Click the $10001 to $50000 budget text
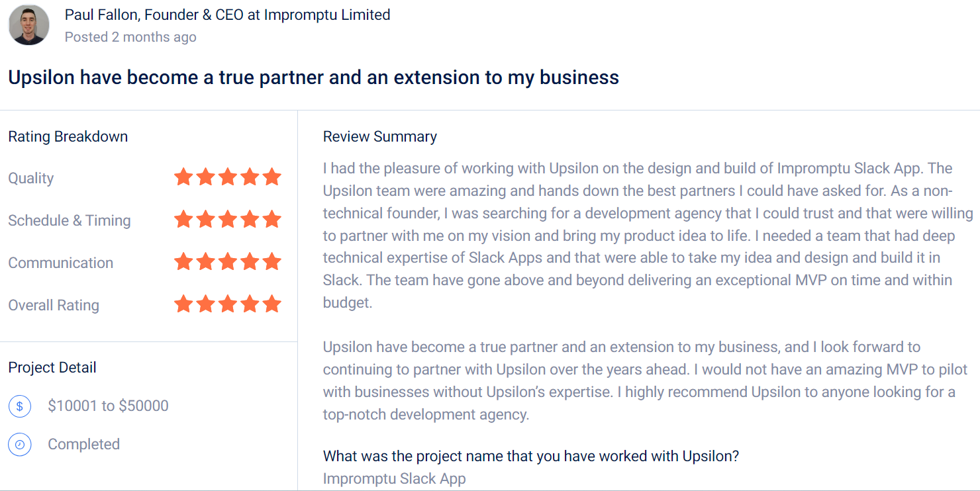This screenshot has width=980, height=491. (x=108, y=406)
